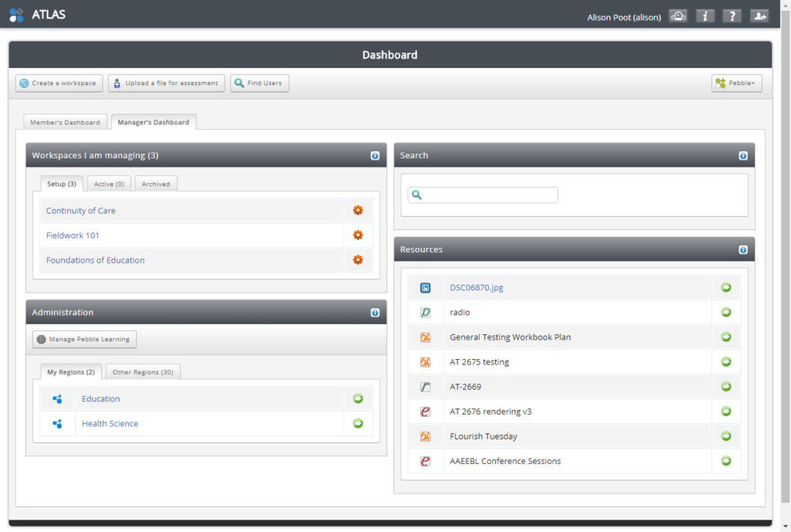The image size is (791, 532).
Task: Click gear icon for Foundations of Education
Action: point(358,259)
